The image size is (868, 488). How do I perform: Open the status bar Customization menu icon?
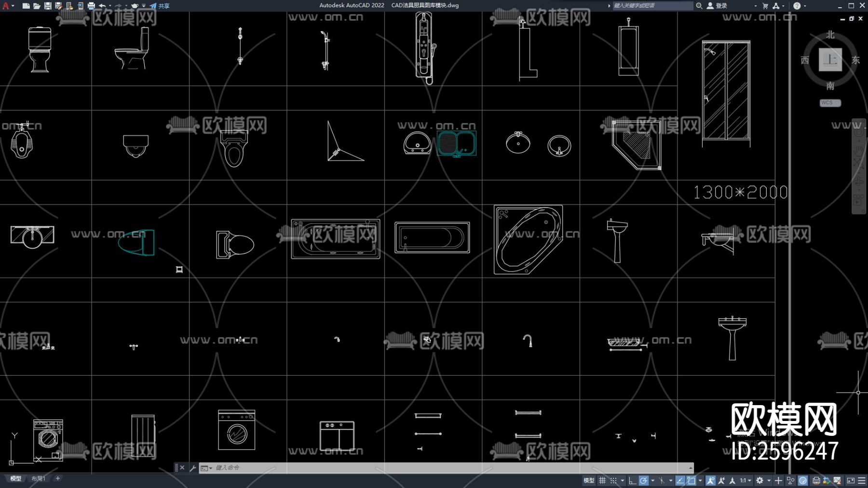[x=861, y=481]
